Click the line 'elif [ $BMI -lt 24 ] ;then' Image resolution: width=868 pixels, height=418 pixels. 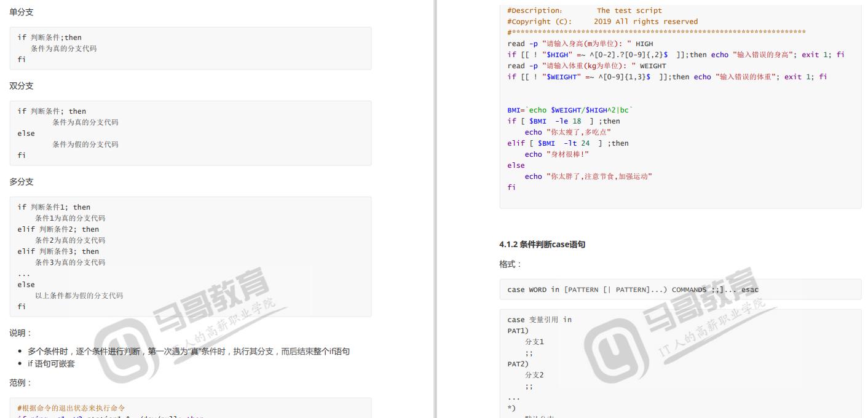(x=568, y=143)
